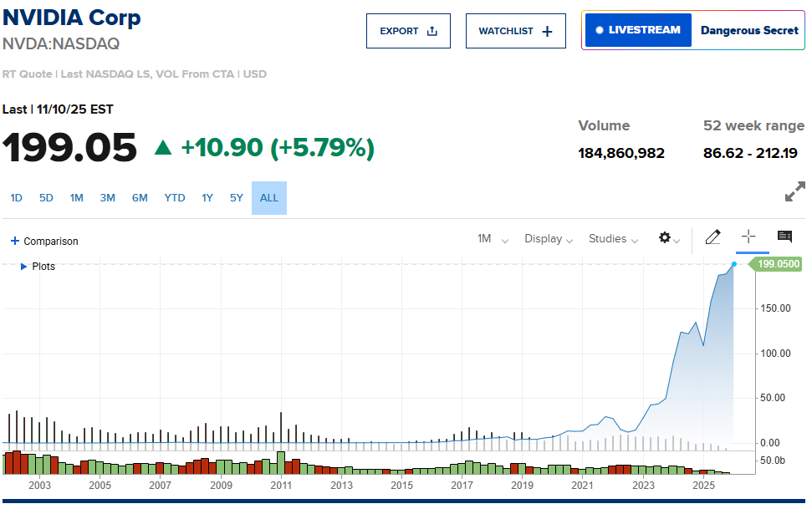Click the fullscreen expand chart icon
This screenshot has height=509, width=812.
794,191
